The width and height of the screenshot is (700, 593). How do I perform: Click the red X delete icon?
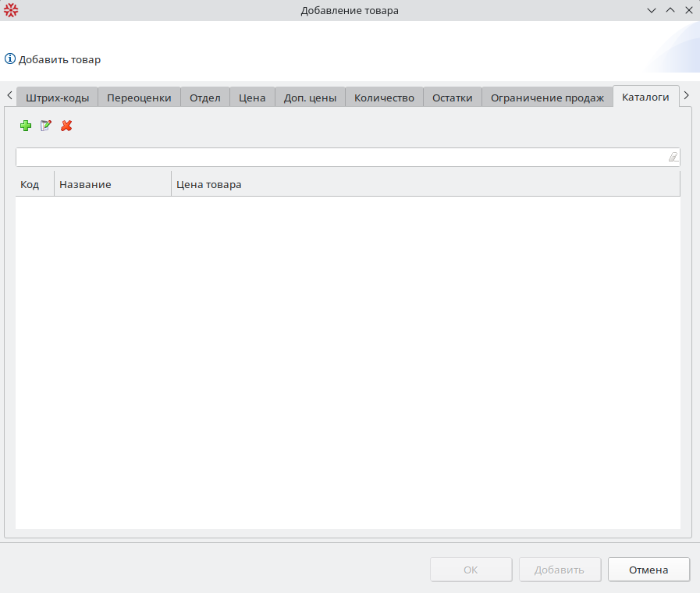click(66, 126)
